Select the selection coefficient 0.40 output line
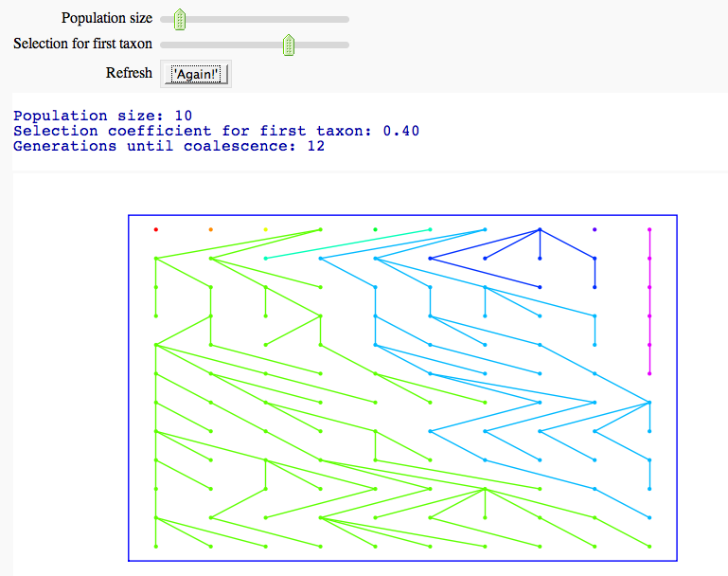Viewport: 728px width, 576px height. click(216, 131)
